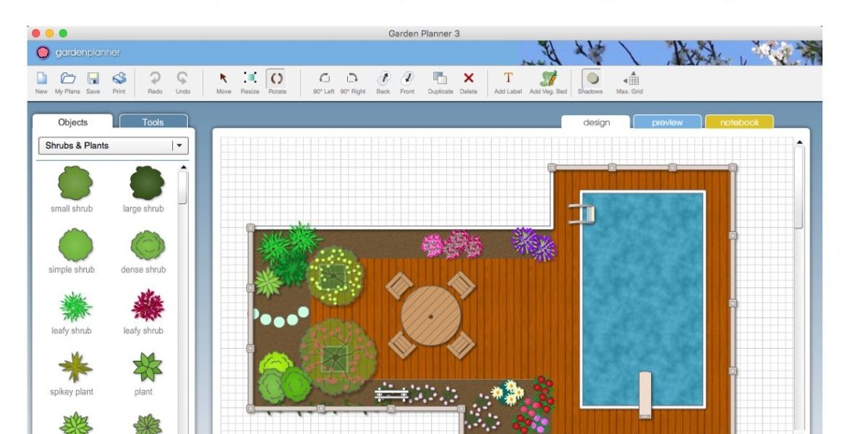Image resolution: width=868 pixels, height=434 pixels.
Task: Click Add Veg. Bed button
Action: click(x=548, y=79)
